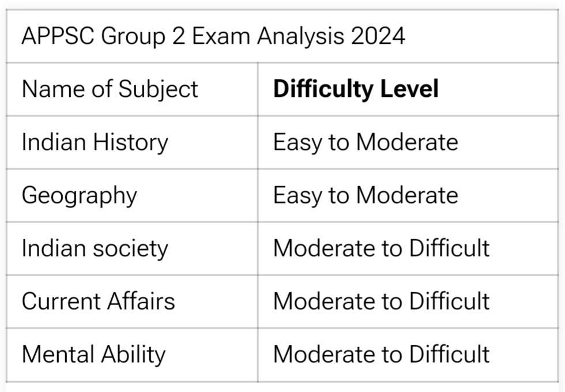
Task: Click the difficulty level for Indian society
Action: coord(381,248)
